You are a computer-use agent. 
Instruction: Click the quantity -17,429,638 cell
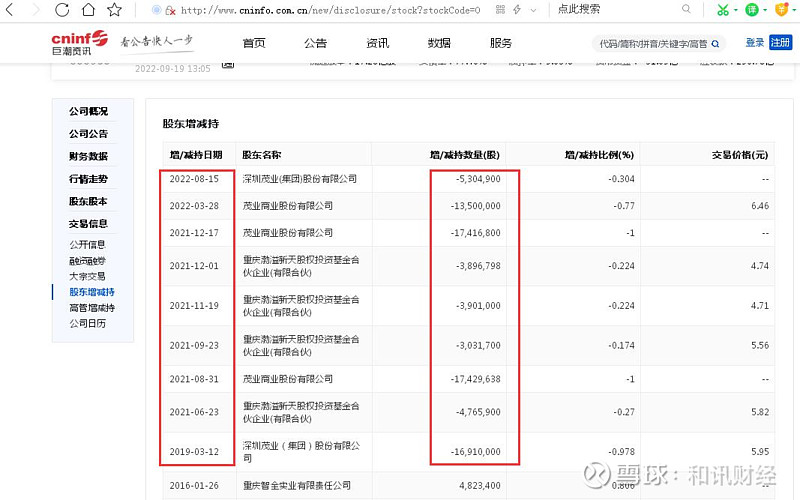(476, 379)
